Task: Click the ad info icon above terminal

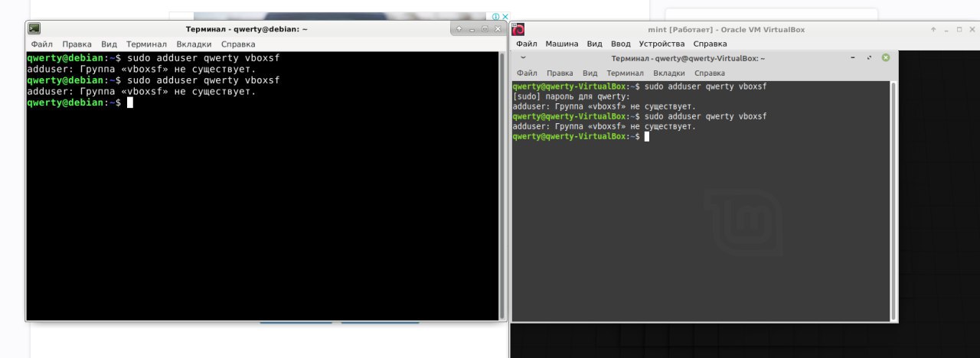Action: pos(496,16)
